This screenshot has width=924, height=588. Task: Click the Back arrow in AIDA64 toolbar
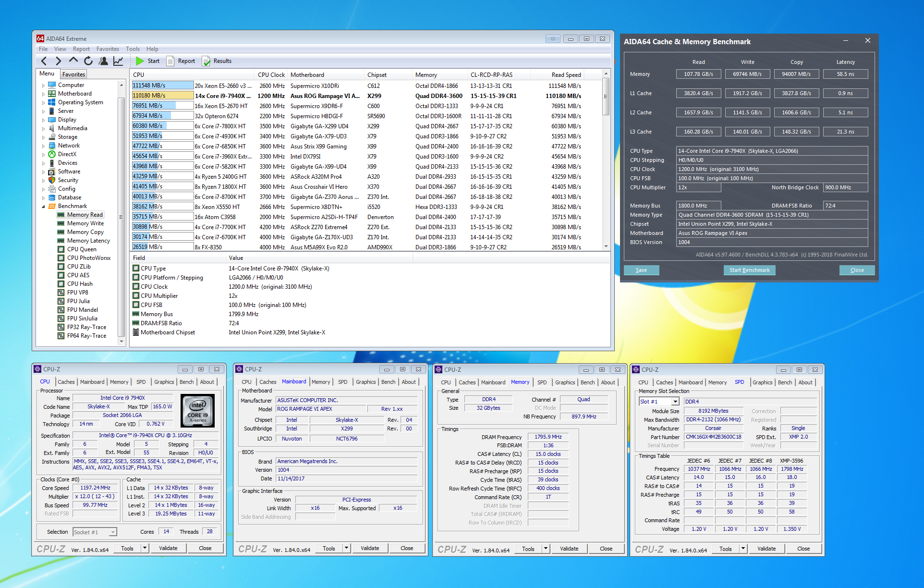(44, 61)
